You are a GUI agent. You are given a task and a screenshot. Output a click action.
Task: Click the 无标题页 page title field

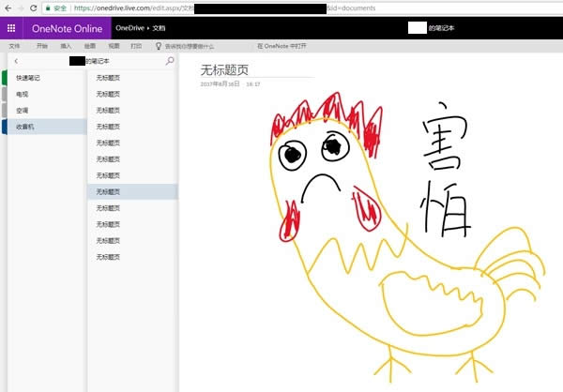(x=225, y=70)
